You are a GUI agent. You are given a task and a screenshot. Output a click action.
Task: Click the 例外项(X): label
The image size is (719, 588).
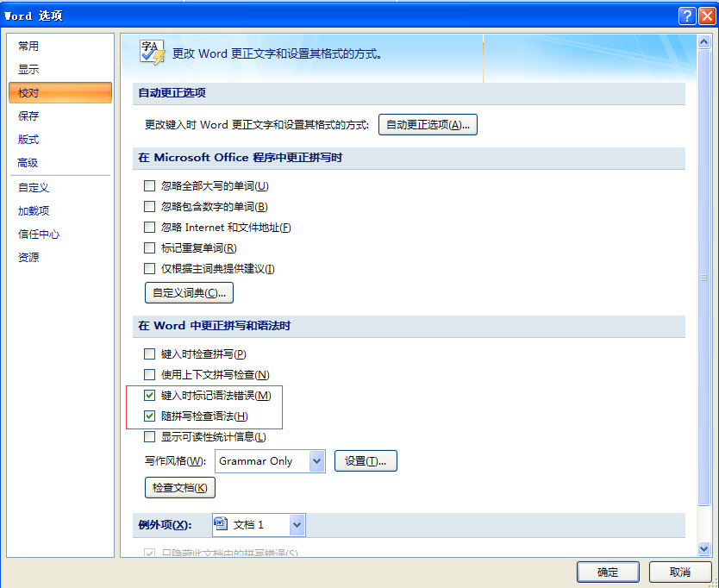point(165,525)
